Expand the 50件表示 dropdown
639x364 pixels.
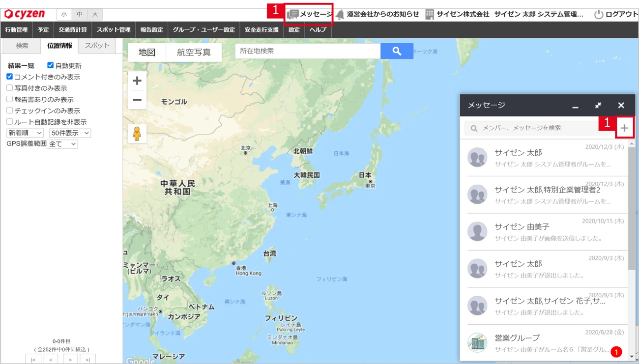click(x=70, y=133)
